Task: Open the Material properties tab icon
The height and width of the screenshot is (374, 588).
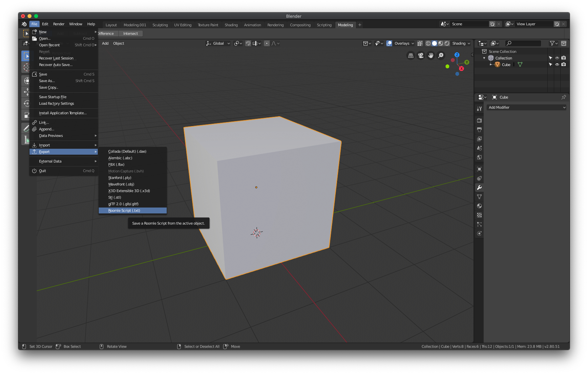Action: click(479, 206)
